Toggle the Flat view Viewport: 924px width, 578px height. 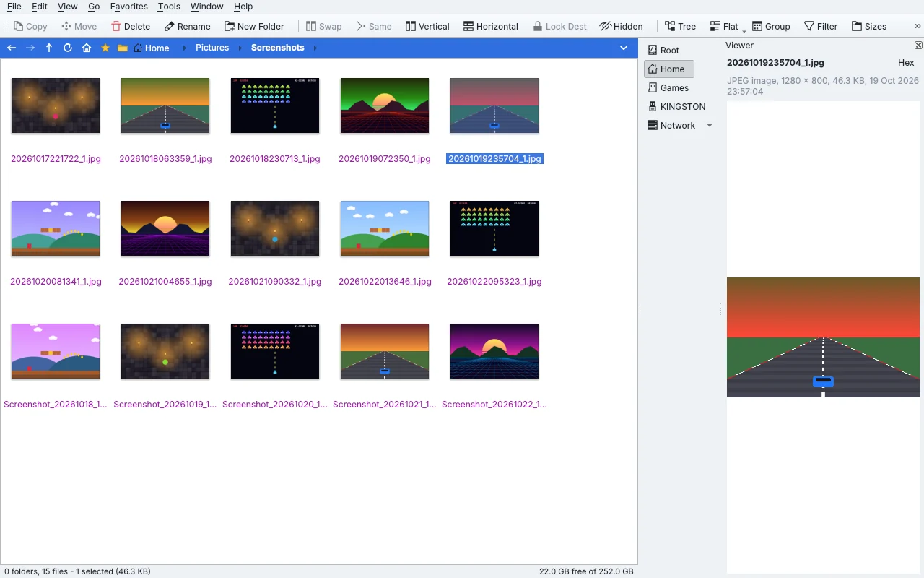coord(724,26)
